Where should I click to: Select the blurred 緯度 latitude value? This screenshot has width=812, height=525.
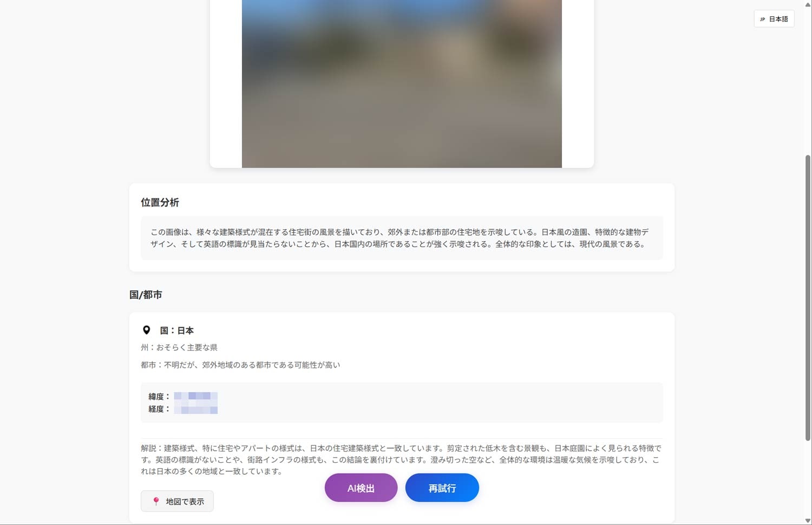coord(195,396)
